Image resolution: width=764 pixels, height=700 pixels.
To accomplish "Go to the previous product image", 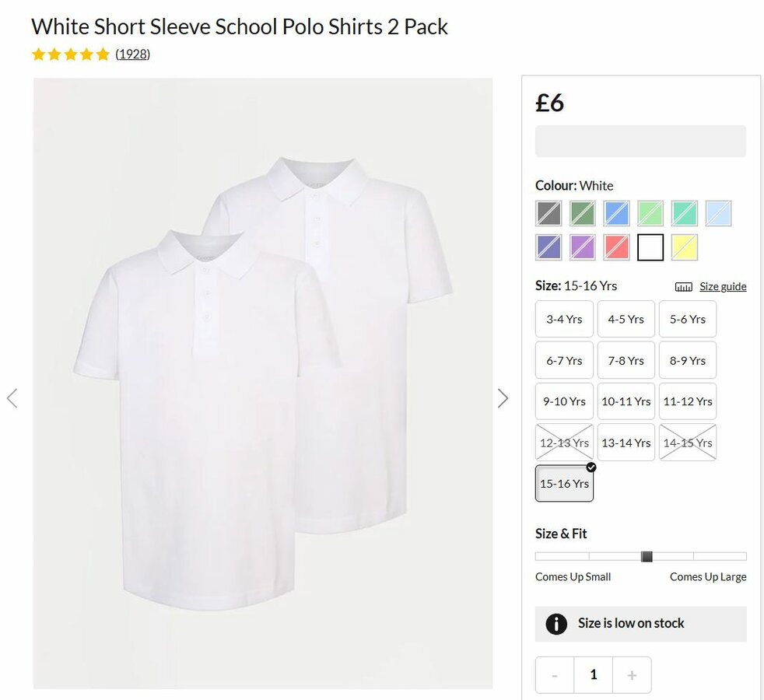I will tap(12, 399).
